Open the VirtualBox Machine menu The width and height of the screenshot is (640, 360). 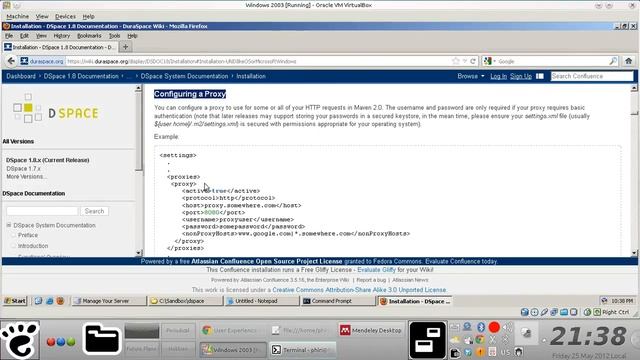tap(18, 16)
